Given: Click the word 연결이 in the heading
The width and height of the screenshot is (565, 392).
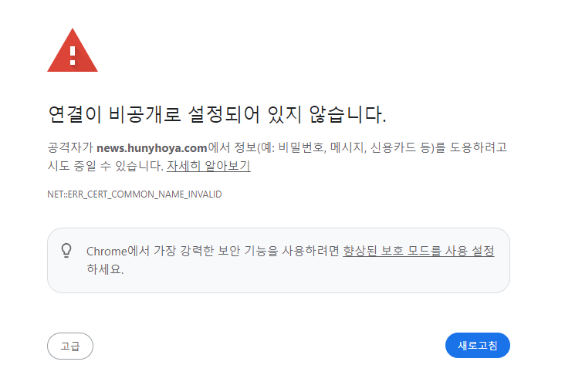Looking at the screenshot, I should (75, 114).
